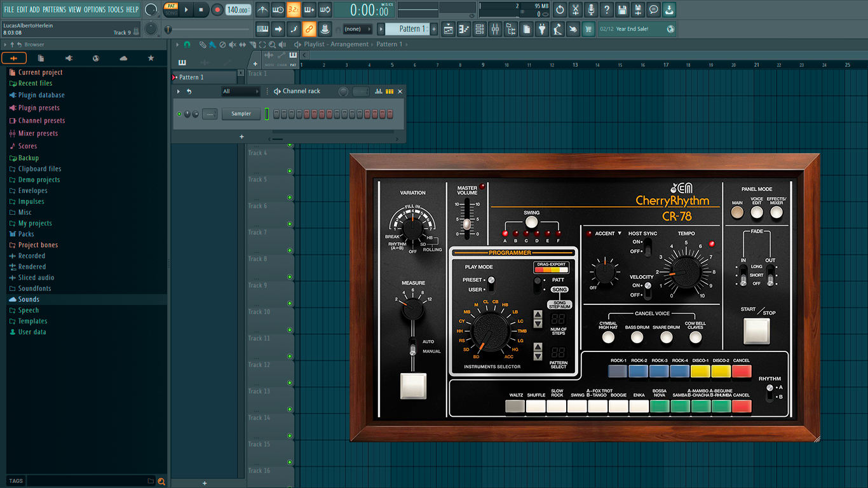
Task: Click the render as audio file icon
Action: 637,10
